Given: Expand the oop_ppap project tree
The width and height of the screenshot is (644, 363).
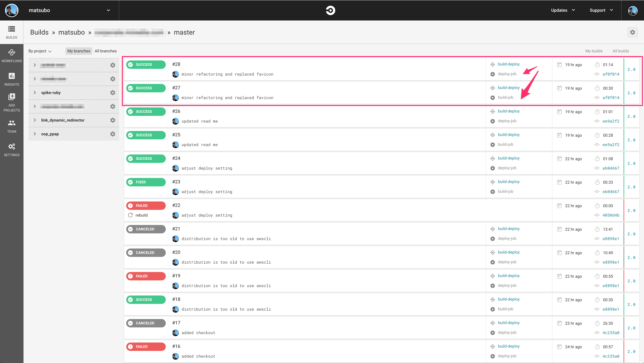Looking at the screenshot, I should tap(35, 134).
